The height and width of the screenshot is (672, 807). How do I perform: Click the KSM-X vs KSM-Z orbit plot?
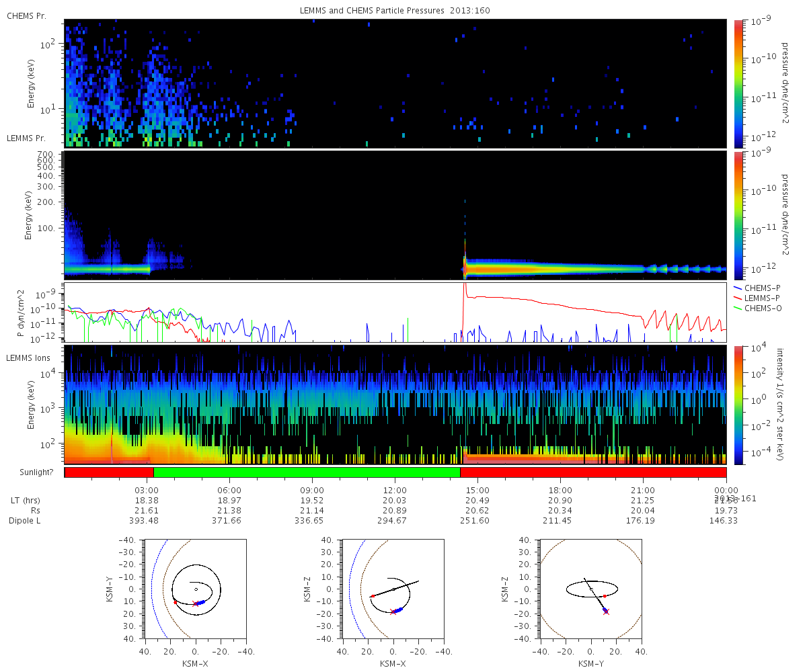[393, 589]
